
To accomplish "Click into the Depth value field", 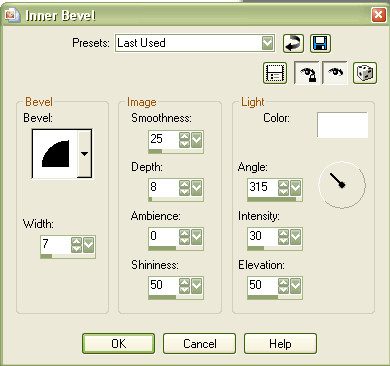I will pos(163,188).
